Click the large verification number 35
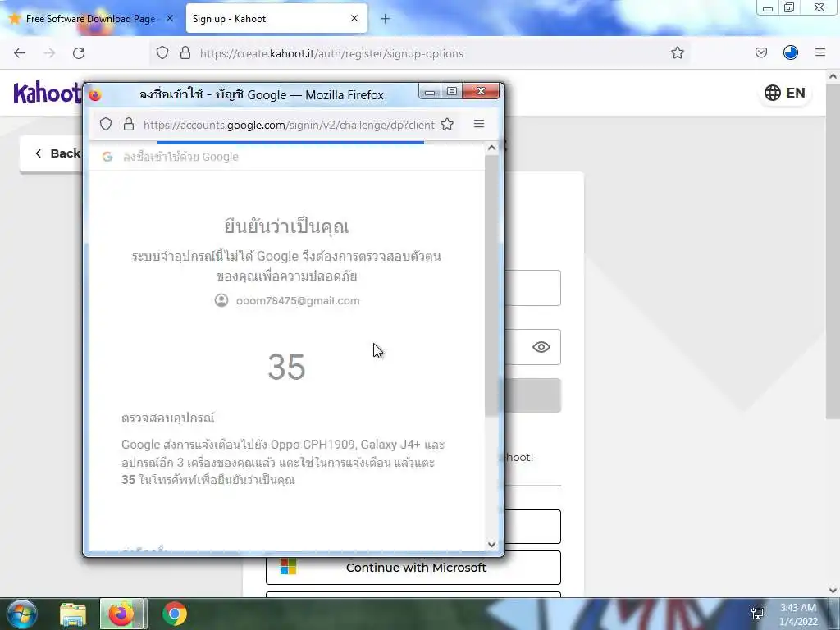Viewport: 840px width, 630px height. [x=286, y=367]
